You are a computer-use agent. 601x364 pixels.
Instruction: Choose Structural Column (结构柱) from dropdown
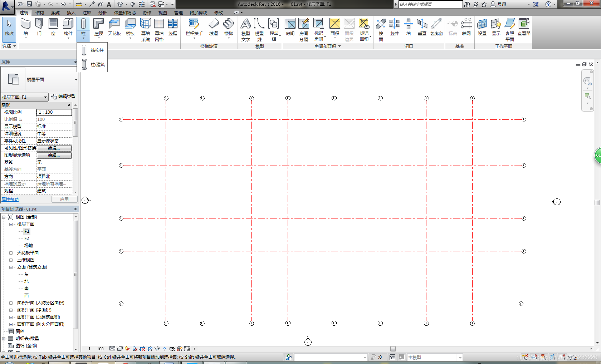coord(92,50)
